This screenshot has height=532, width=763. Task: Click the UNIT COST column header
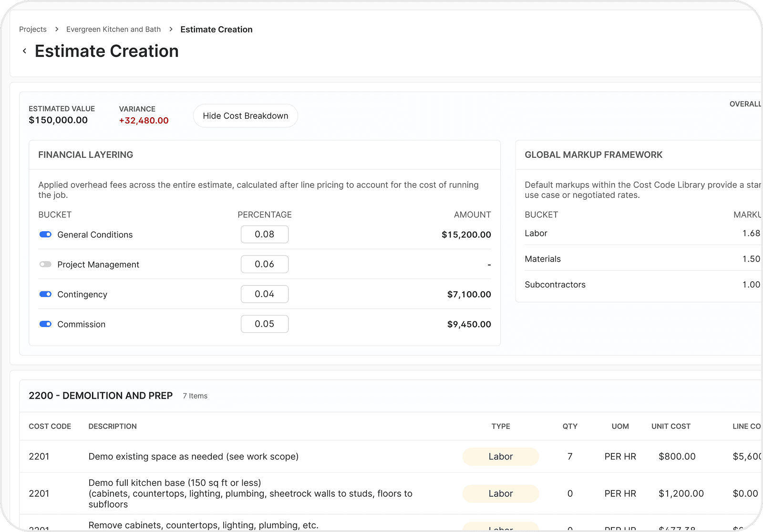(x=671, y=427)
